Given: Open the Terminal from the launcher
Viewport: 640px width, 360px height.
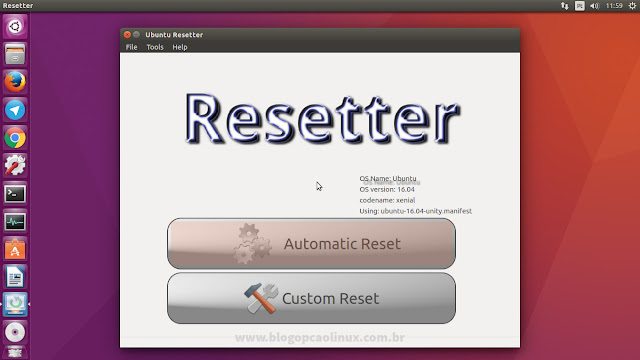Looking at the screenshot, I should coord(15,194).
